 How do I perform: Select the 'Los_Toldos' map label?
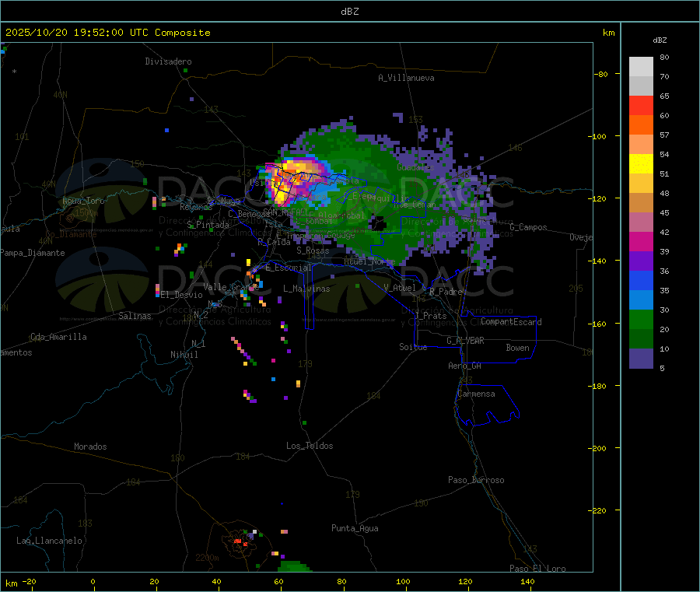coord(310,446)
